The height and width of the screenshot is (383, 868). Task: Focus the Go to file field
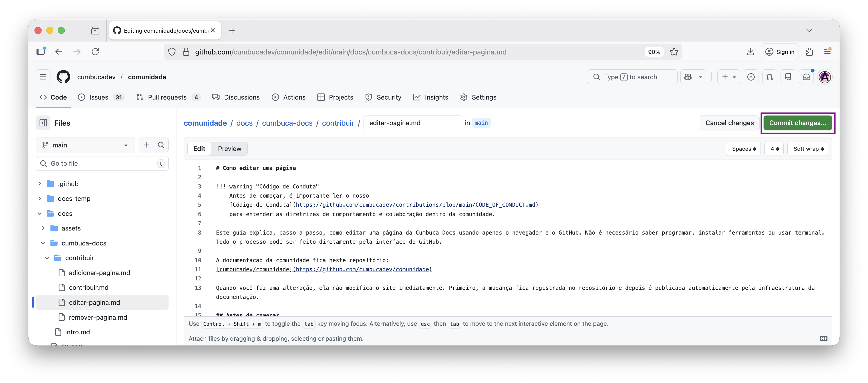click(102, 163)
